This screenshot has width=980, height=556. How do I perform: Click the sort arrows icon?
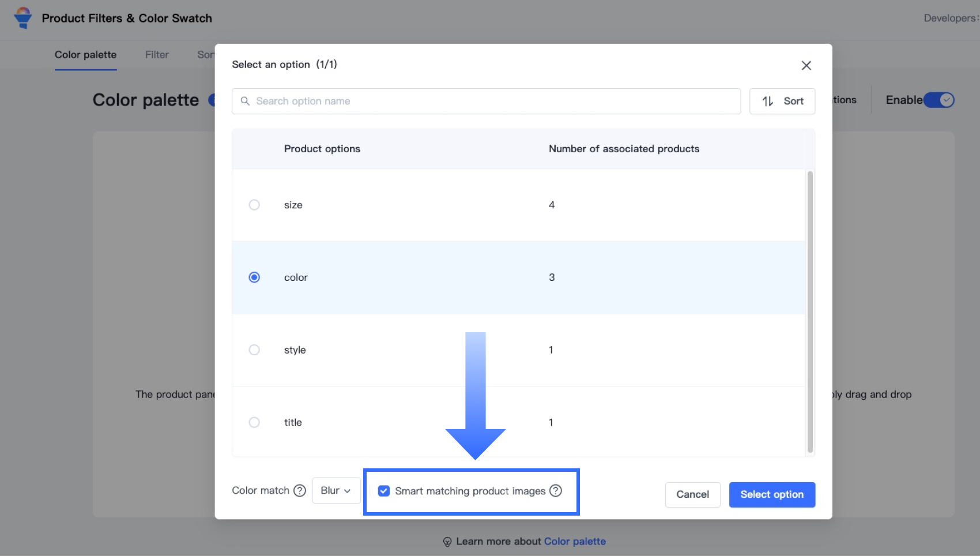click(768, 102)
